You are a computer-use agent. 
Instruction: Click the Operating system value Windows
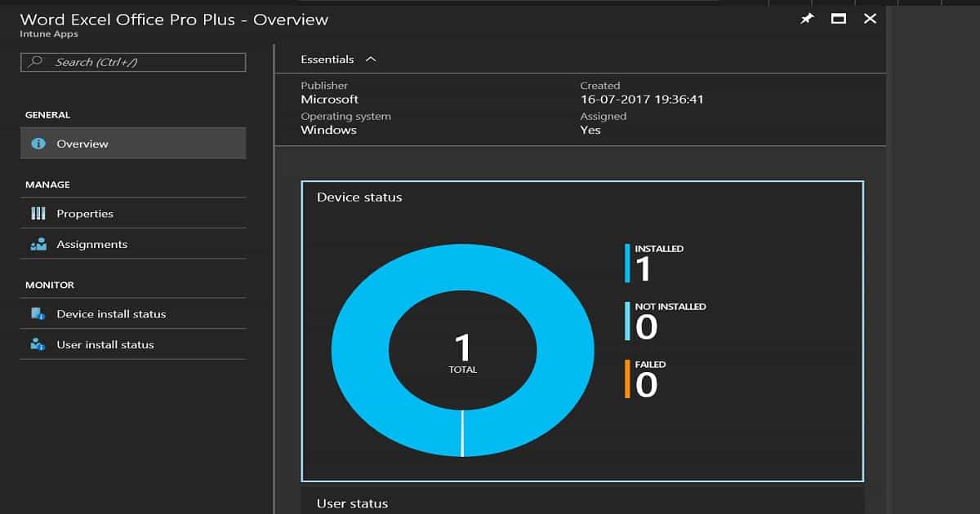tap(328, 130)
